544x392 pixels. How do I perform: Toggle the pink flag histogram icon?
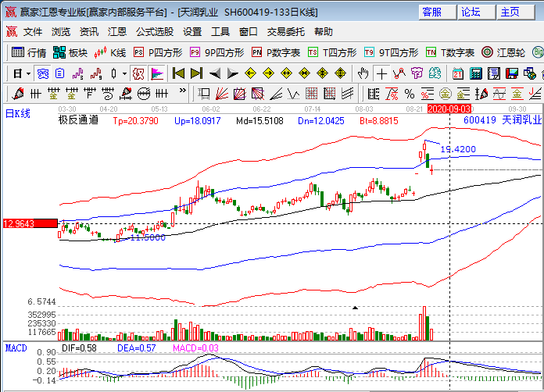pos(157,73)
